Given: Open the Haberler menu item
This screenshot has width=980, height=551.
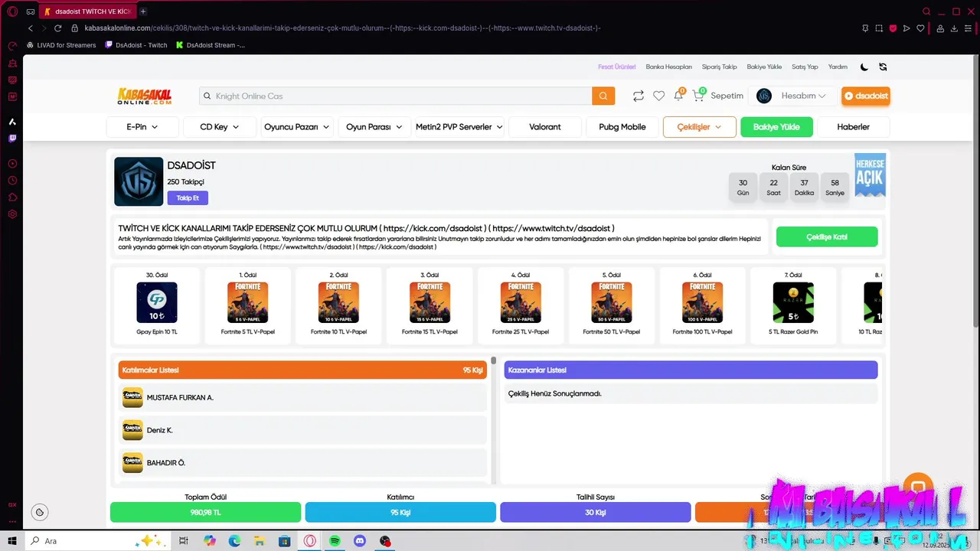Looking at the screenshot, I should (x=853, y=127).
